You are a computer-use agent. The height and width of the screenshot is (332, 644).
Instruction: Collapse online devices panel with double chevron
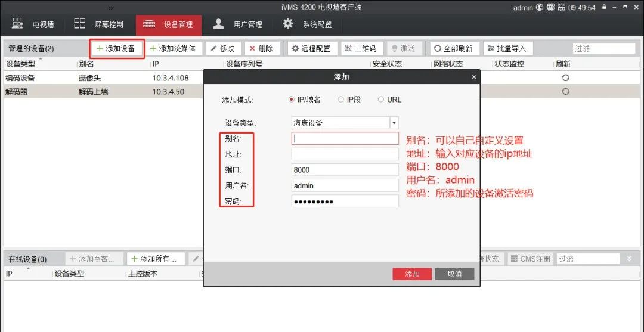(629, 259)
